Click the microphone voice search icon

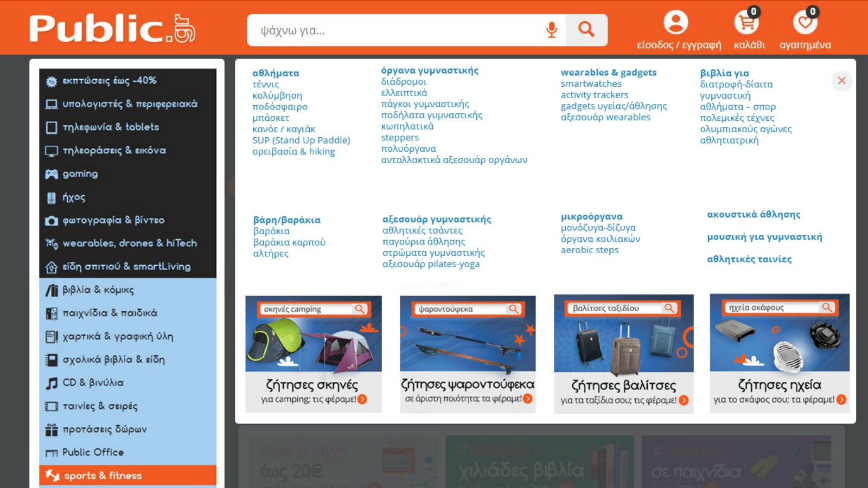(x=551, y=30)
